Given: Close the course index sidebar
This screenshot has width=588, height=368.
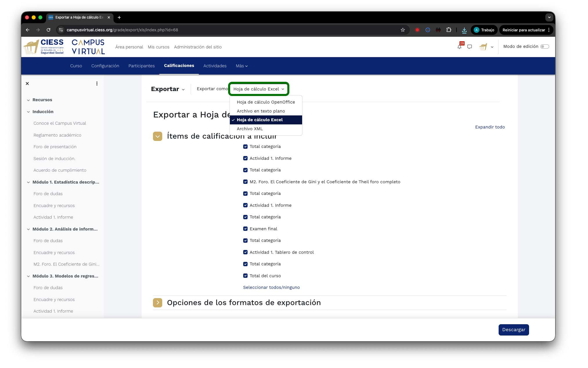Looking at the screenshot, I should coord(27,84).
